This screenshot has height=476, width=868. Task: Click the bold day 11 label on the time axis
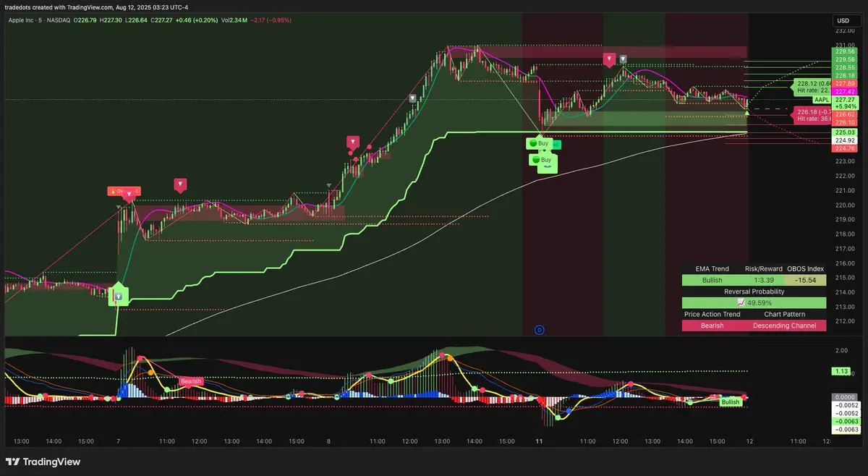coord(539,440)
